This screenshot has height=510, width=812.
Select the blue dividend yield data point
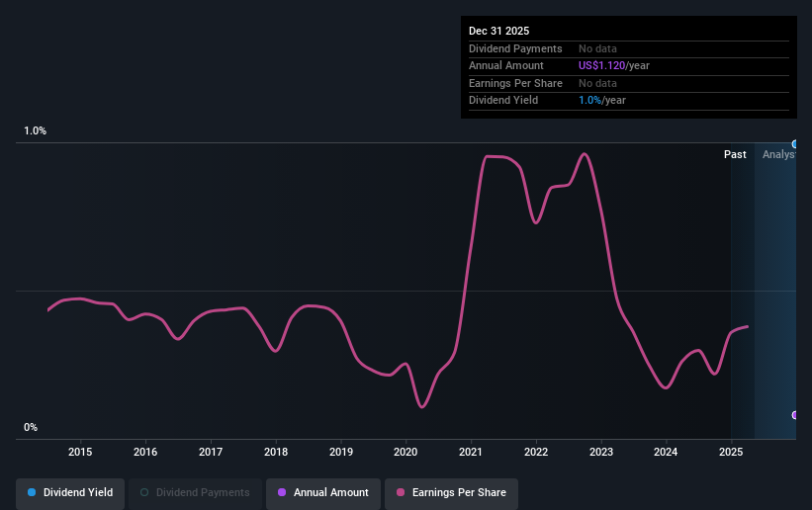[x=795, y=144]
